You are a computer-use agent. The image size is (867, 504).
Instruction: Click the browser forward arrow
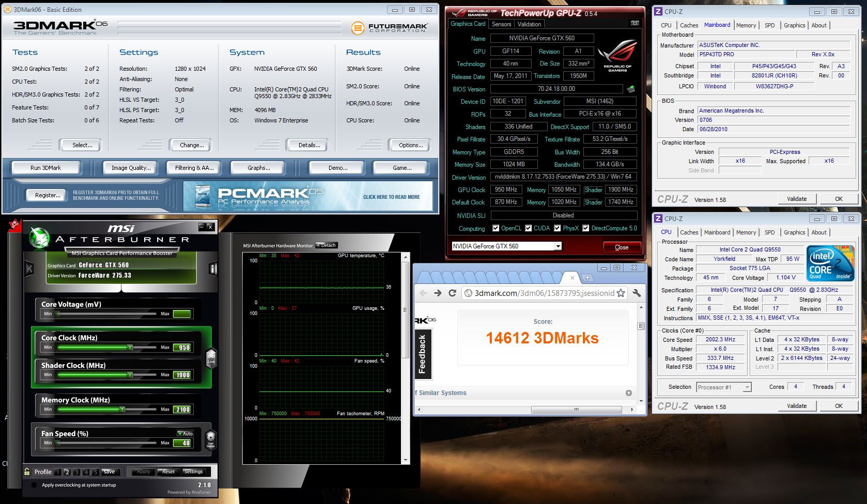[x=438, y=293]
